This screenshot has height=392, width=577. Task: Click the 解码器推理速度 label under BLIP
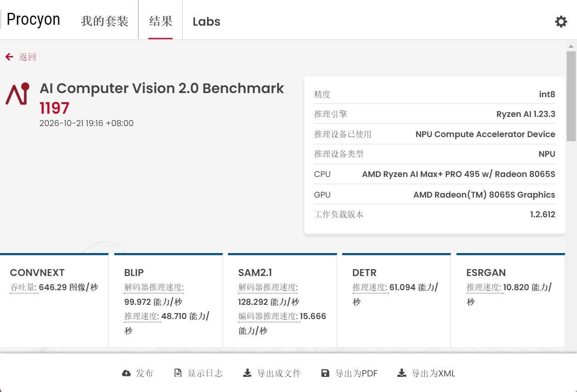pyautogui.click(x=154, y=287)
